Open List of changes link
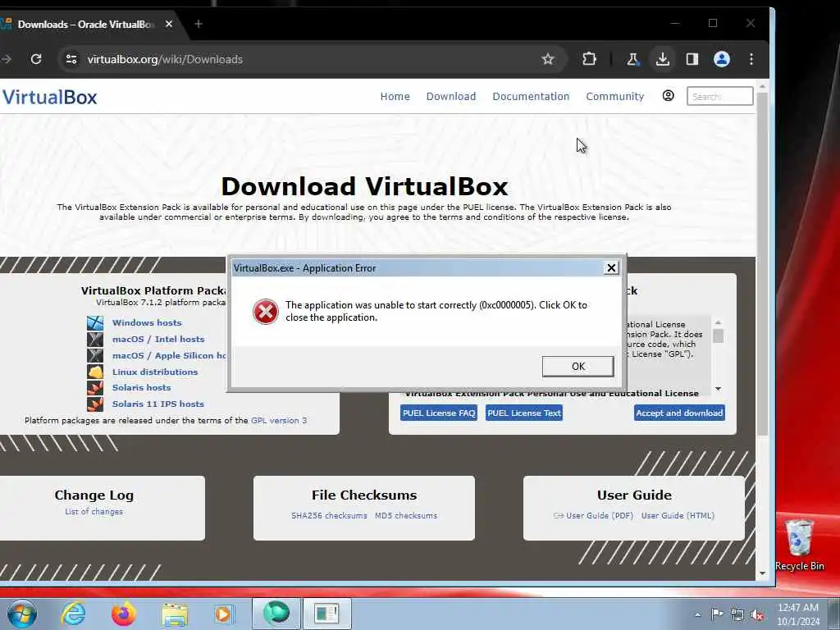 tap(94, 512)
